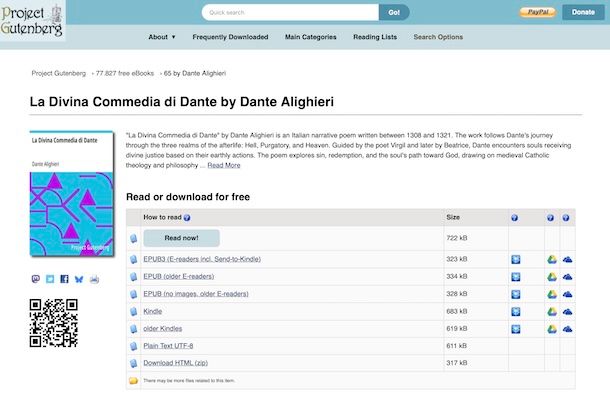610x403 pixels.
Task: Click Download HTML (zip) link
Action: 175,363
